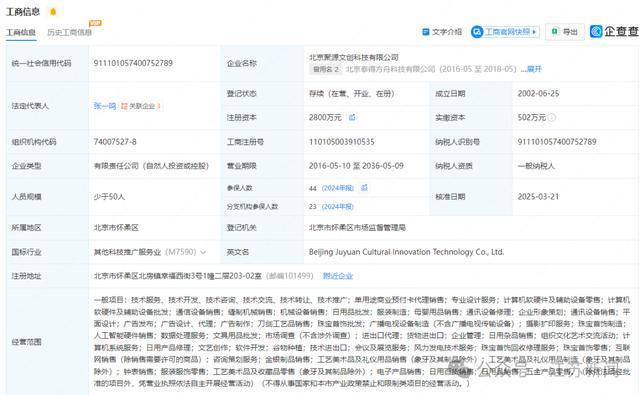Open the 工商官网快照 button
The width and height of the screenshot is (640, 395).
[505, 32]
